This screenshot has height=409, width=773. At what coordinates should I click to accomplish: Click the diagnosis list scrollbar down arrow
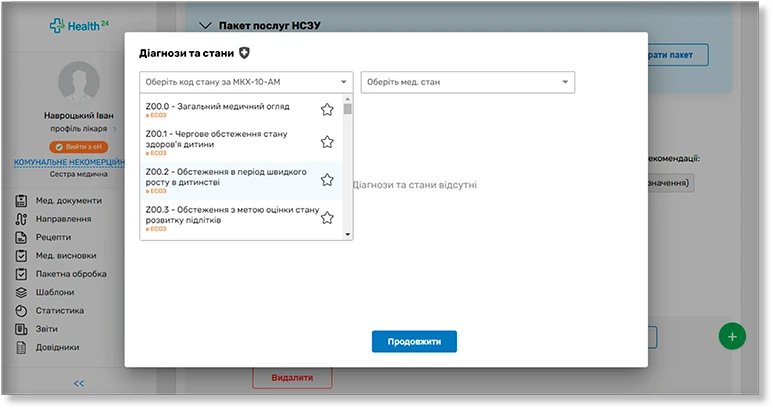348,234
